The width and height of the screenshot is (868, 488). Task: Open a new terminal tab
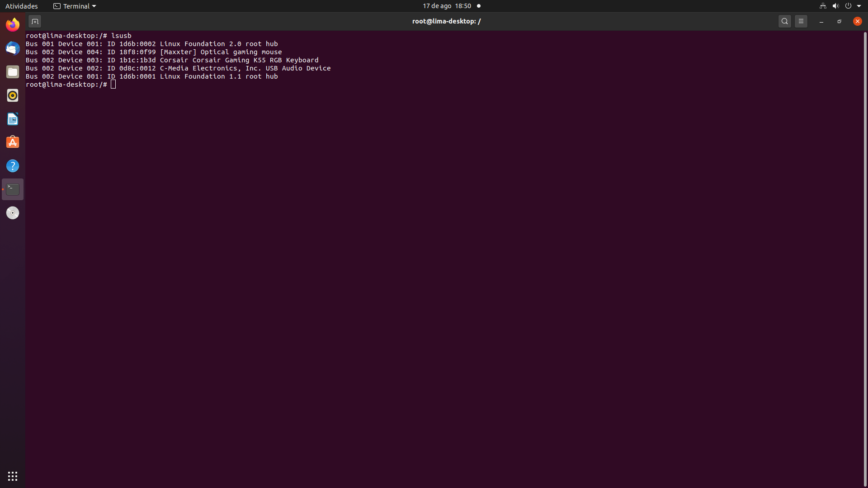click(x=35, y=21)
